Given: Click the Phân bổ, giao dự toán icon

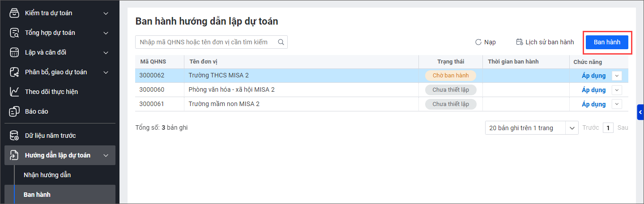Looking at the screenshot, I should pos(15,72).
